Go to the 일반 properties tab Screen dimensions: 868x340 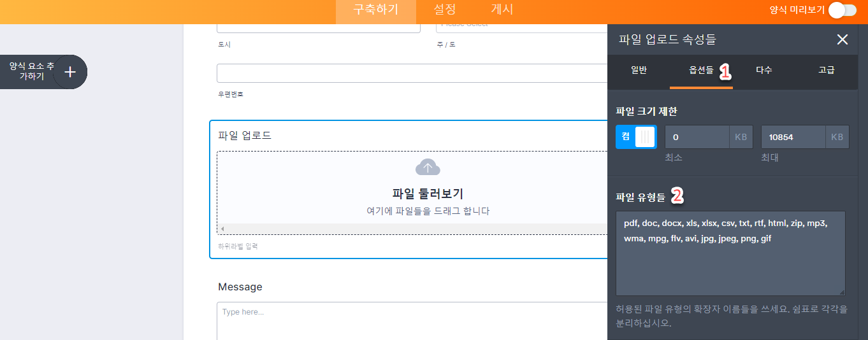point(639,70)
